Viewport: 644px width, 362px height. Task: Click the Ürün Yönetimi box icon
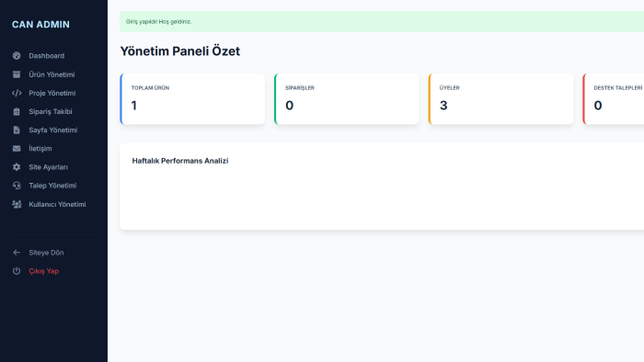pyautogui.click(x=17, y=74)
